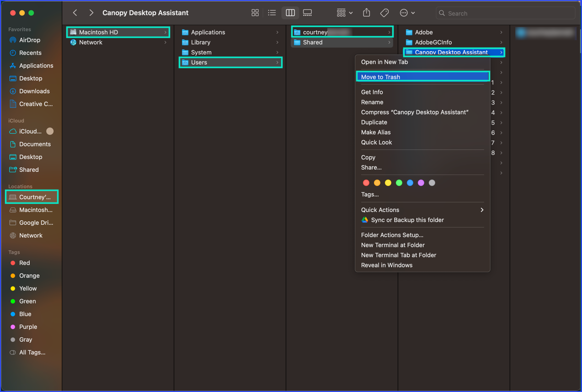Choose Reveal in Windows
This screenshot has height=392, width=582.
point(422,265)
